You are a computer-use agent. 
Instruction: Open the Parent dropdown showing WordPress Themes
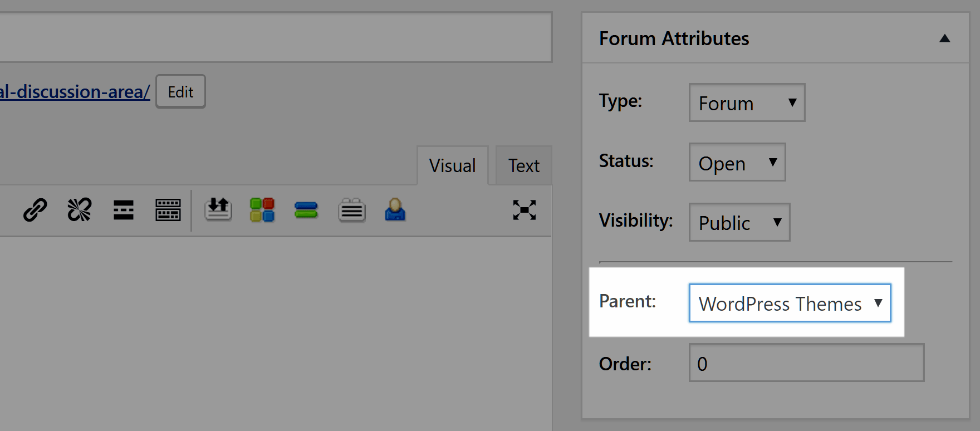pos(790,303)
